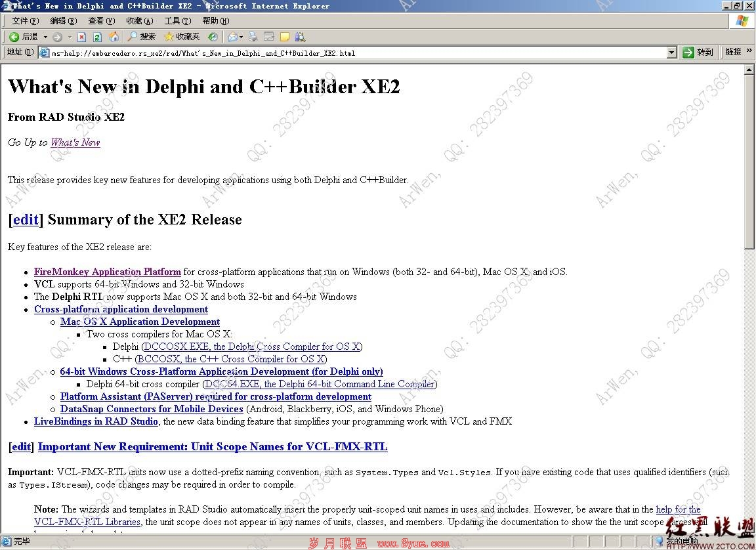Click the 完毕 status bar text
Viewport: 756px width, 550px height.
22,542
